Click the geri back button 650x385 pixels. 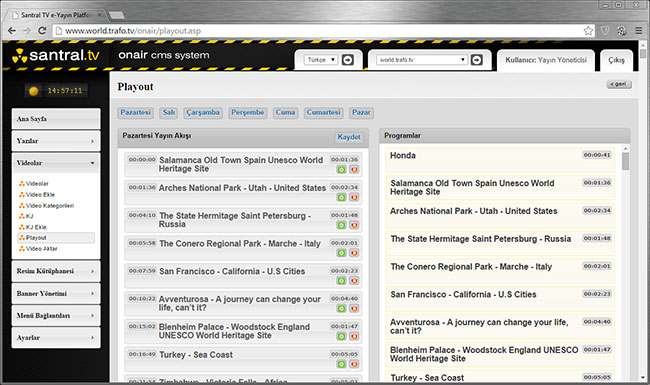[x=619, y=84]
